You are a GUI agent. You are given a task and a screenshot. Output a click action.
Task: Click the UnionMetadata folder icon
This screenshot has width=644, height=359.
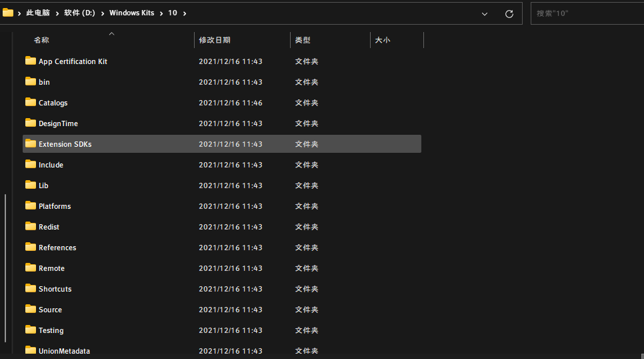pos(31,350)
